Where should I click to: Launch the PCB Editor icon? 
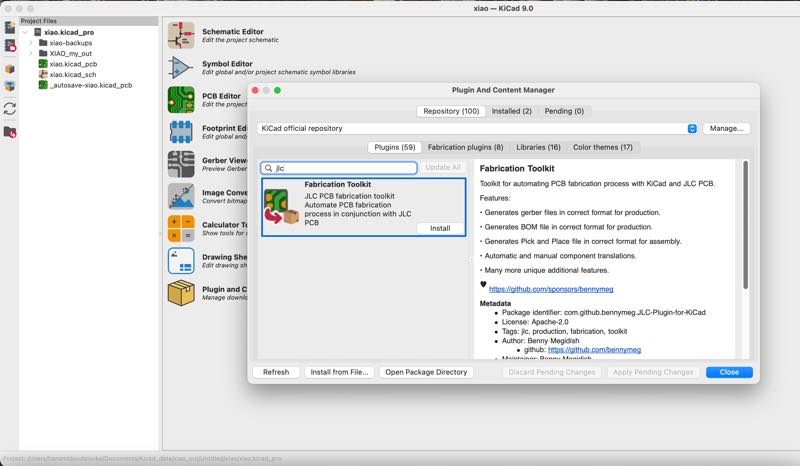point(181,100)
